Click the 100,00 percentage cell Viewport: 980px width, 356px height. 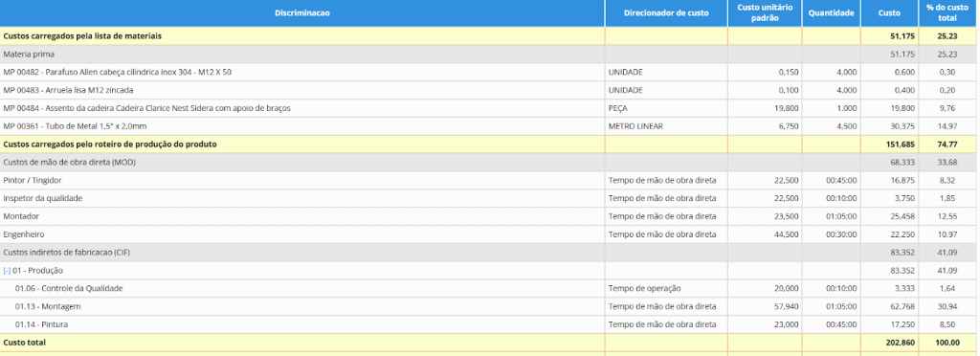tap(947, 343)
